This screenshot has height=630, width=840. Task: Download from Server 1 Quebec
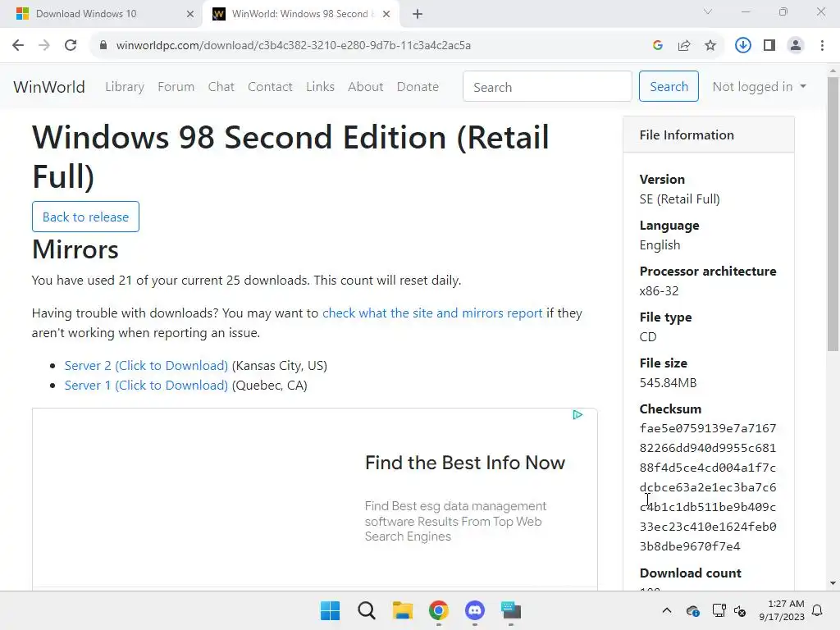146,386
